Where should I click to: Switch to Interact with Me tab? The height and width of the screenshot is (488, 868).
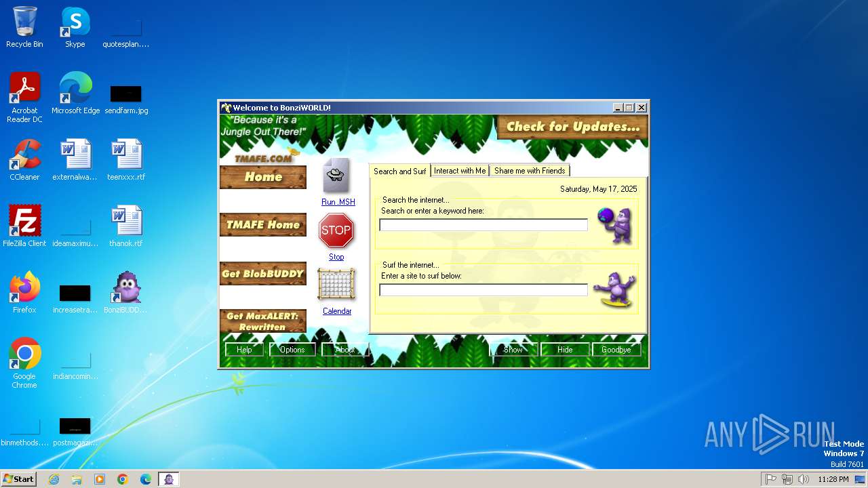point(460,171)
